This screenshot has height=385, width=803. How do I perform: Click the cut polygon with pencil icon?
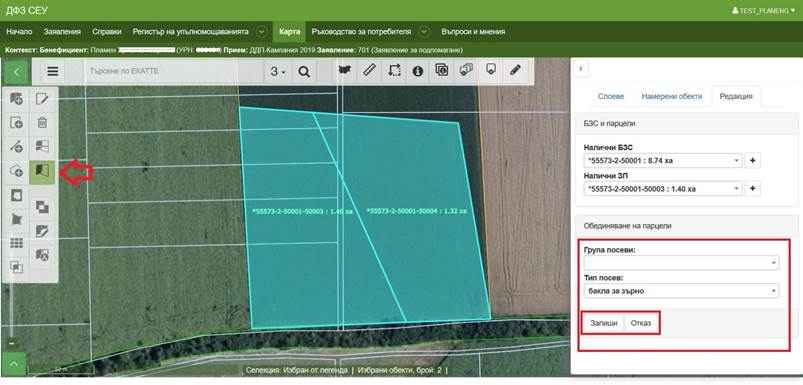click(42, 231)
